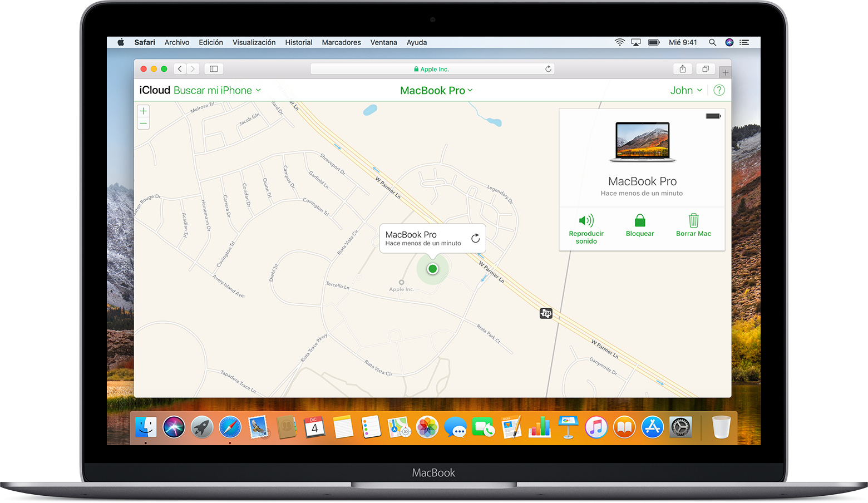
Task: Click the Apple Inc. map label
Action: point(401,289)
